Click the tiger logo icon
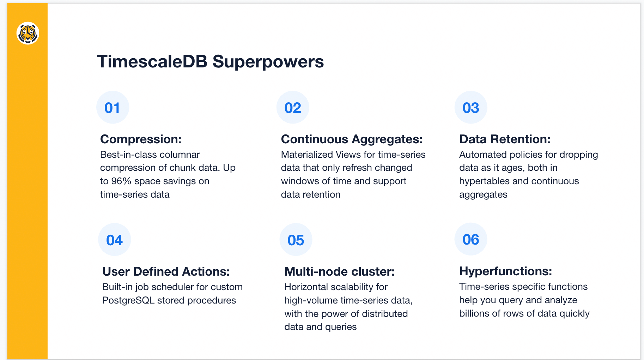Screen dimensions: 644x360 (28, 33)
